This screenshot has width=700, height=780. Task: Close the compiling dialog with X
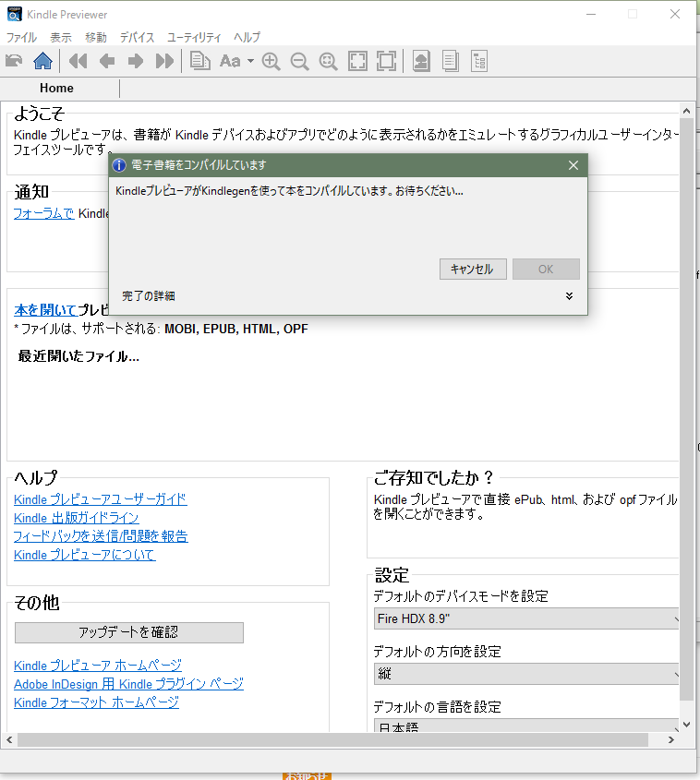(x=573, y=165)
